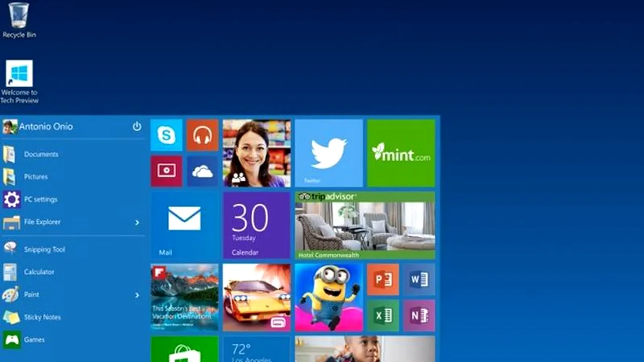The width and height of the screenshot is (644, 362).
Task: Open the mint.com tile
Action: [401, 153]
